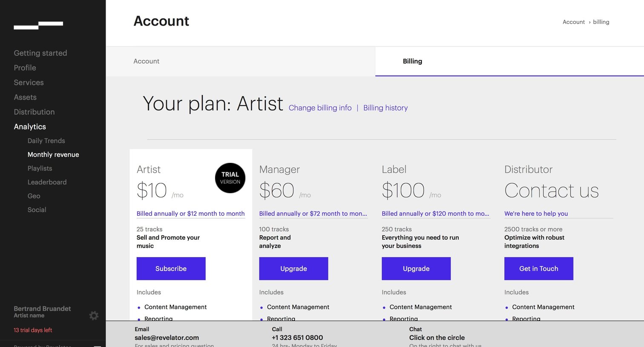Viewport: 644px width, 347px height.
Task: Click Content Management under Manager plan
Action: click(298, 307)
